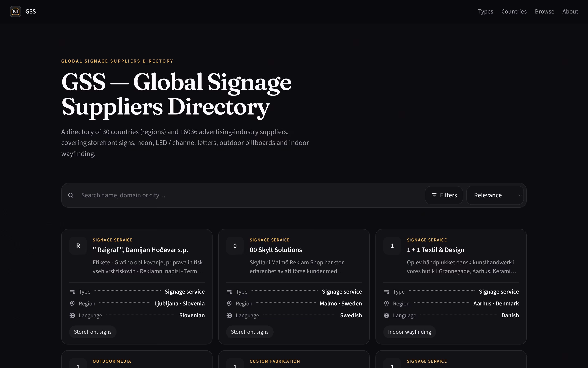Click the GSS brand name link
The width and height of the screenshot is (588, 368).
pos(31,11)
